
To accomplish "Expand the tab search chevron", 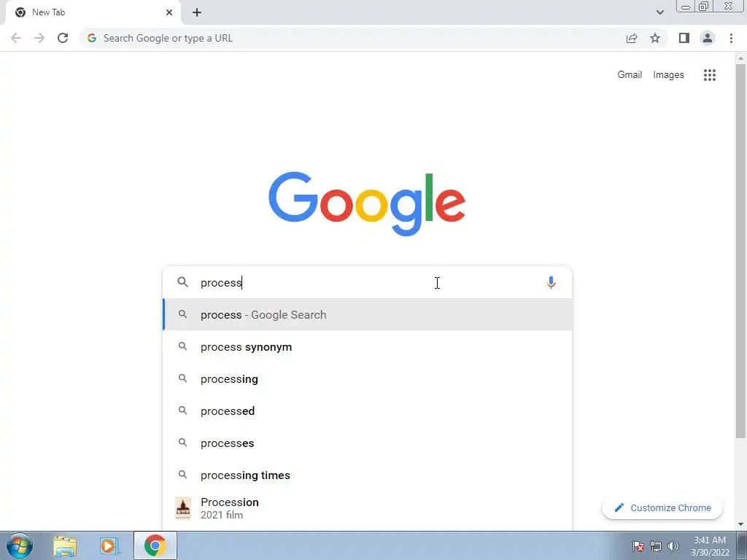I will (659, 12).
